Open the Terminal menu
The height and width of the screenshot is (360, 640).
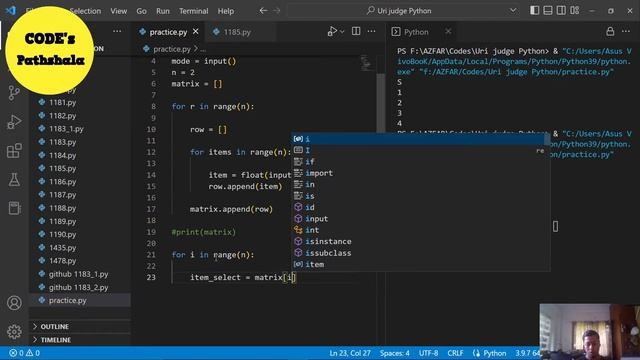[x=193, y=11]
